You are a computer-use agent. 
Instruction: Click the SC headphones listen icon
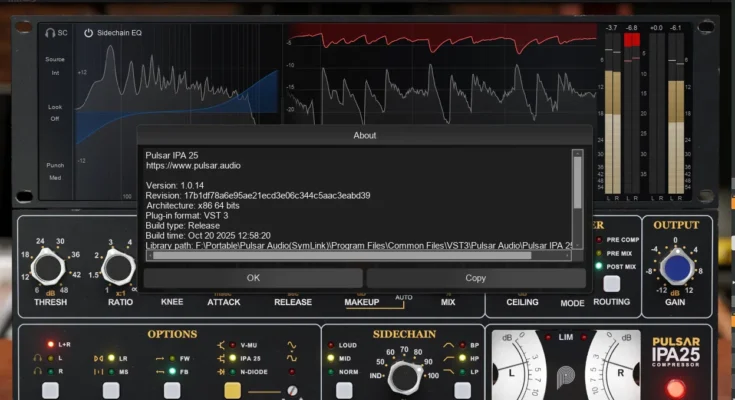click(x=50, y=32)
